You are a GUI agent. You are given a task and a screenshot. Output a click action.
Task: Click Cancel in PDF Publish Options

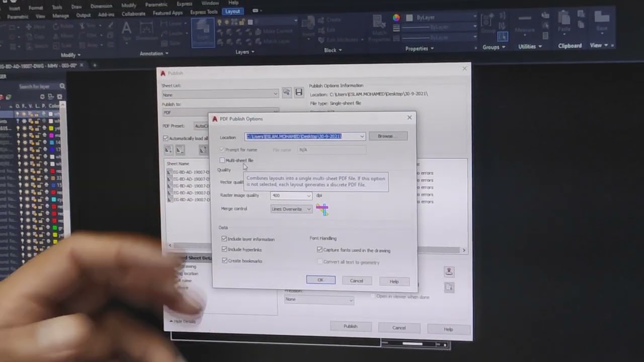click(x=356, y=281)
